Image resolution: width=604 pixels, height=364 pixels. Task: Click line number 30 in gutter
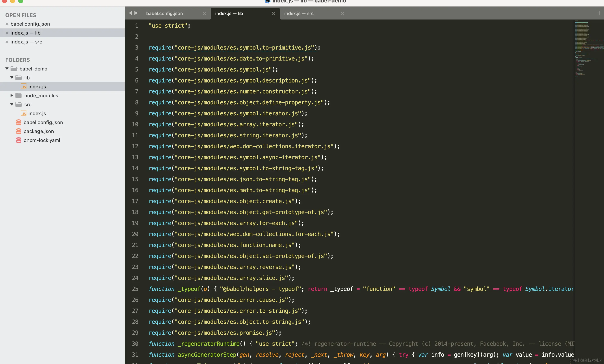[x=135, y=344]
